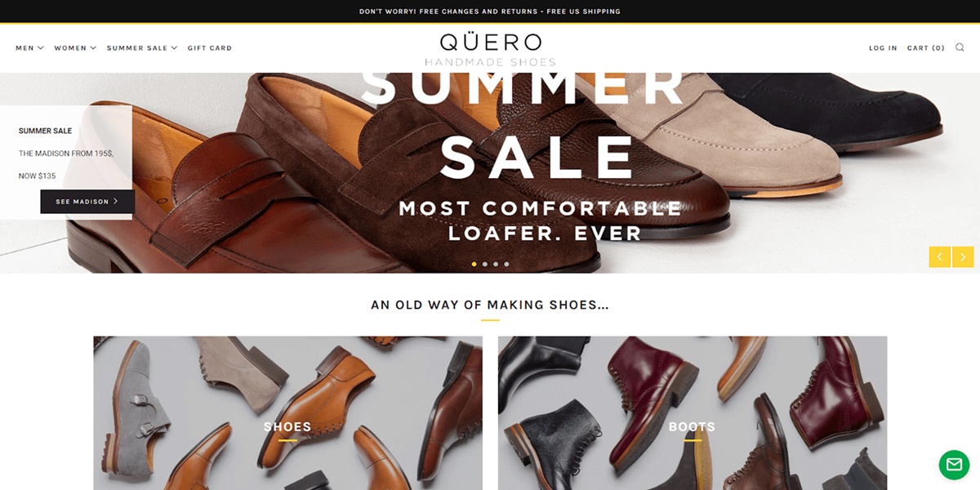Select the second carousel dot
Image resolution: width=980 pixels, height=490 pixels.
tap(485, 264)
